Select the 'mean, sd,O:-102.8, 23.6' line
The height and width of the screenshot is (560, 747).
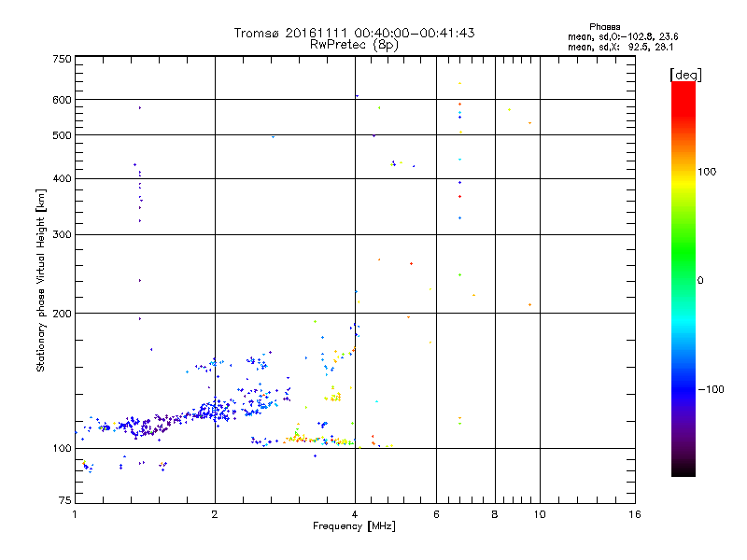623,36
